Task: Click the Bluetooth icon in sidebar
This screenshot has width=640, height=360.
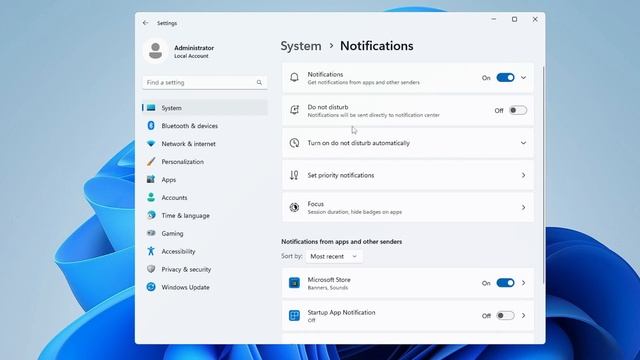Action: tap(151, 126)
